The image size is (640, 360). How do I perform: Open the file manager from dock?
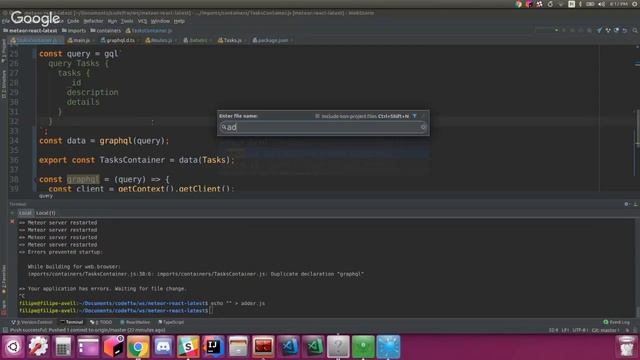[238, 347]
